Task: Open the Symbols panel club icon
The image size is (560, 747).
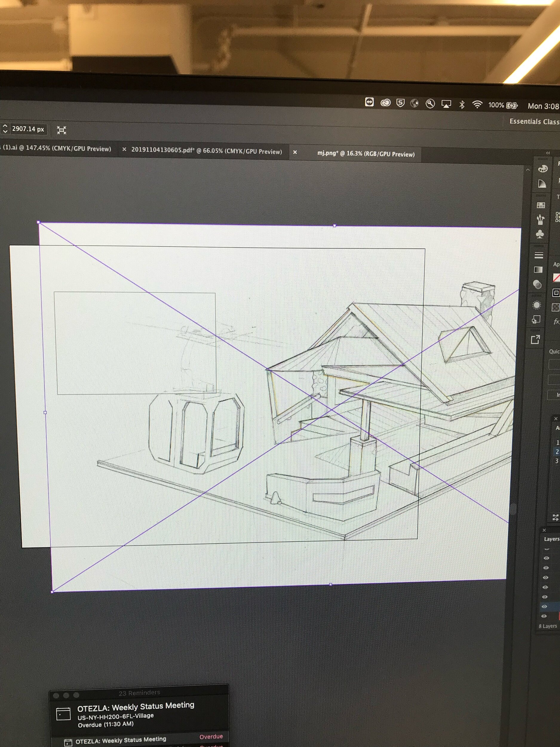Action: [540, 234]
